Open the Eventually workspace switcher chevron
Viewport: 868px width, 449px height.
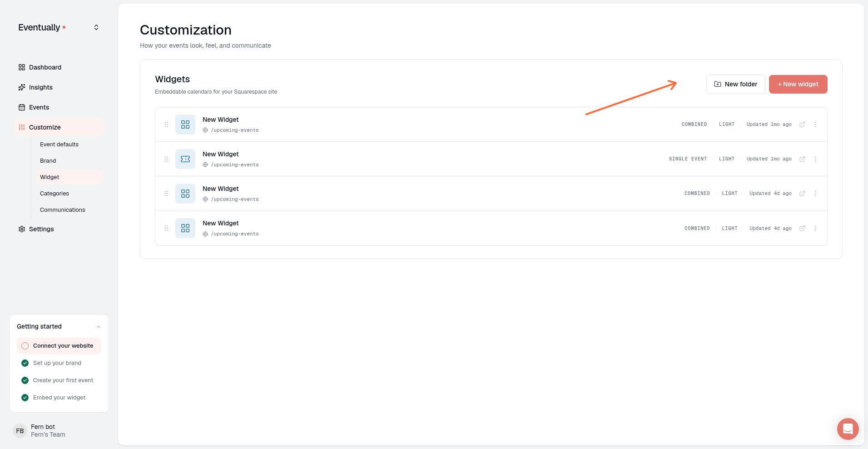[96, 27]
